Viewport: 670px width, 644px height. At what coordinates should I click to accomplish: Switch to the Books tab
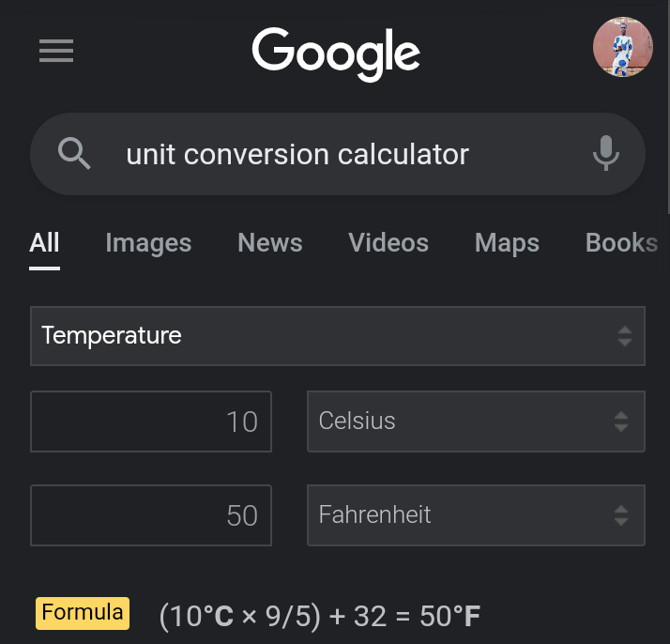point(621,243)
